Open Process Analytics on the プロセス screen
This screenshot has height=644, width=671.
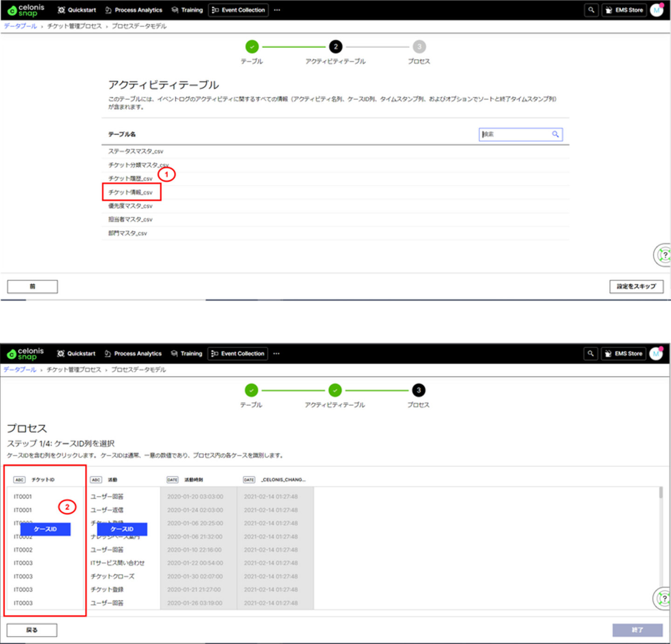click(133, 354)
